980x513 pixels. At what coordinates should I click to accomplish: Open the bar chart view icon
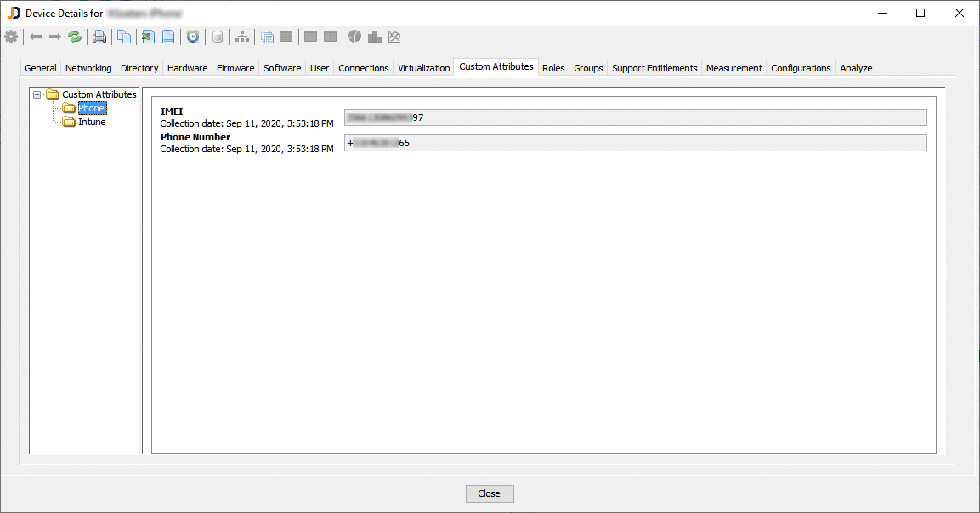click(x=375, y=37)
